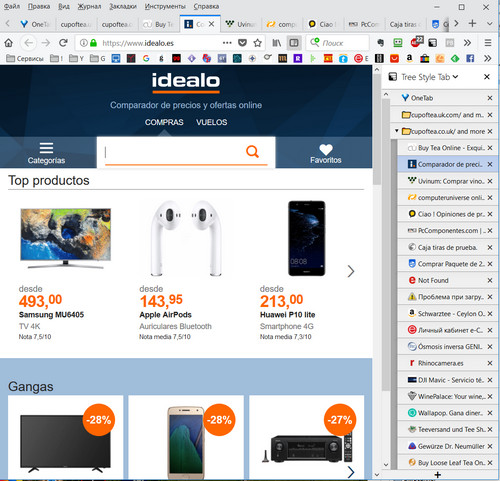Screen dimensions: 500x481
Task: Open the Library toolbar icon
Action: click(x=276, y=43)
